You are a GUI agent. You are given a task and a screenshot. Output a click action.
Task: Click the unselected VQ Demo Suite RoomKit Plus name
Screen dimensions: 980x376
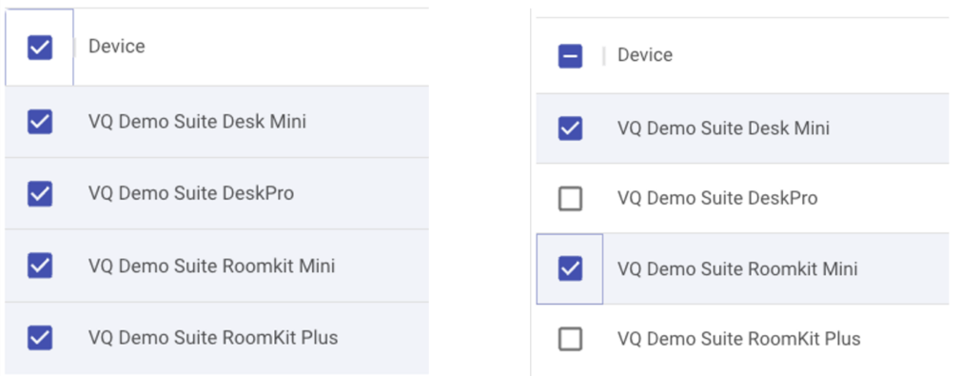(x=738, y=339)
